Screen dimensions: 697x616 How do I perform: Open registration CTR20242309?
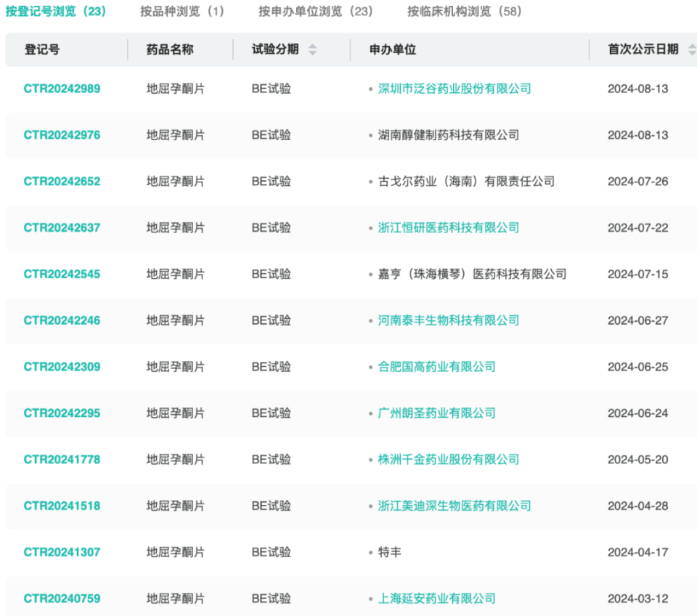pos(62,367)
